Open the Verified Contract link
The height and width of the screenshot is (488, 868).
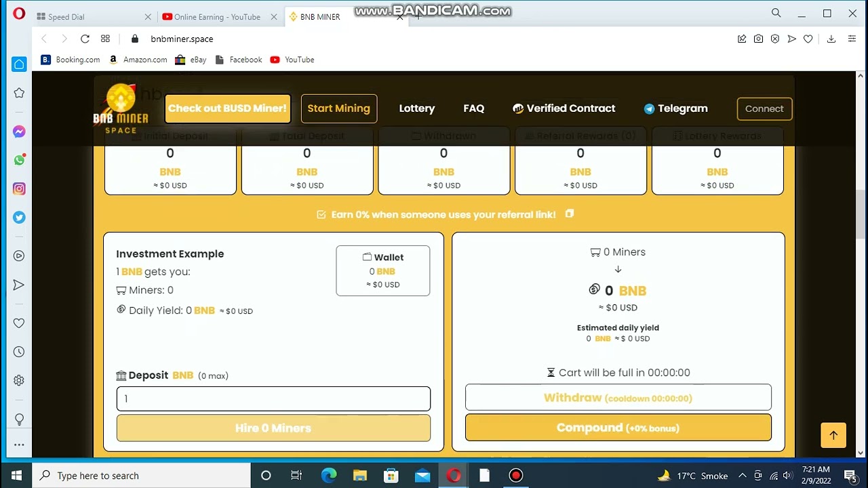point(564,108)
